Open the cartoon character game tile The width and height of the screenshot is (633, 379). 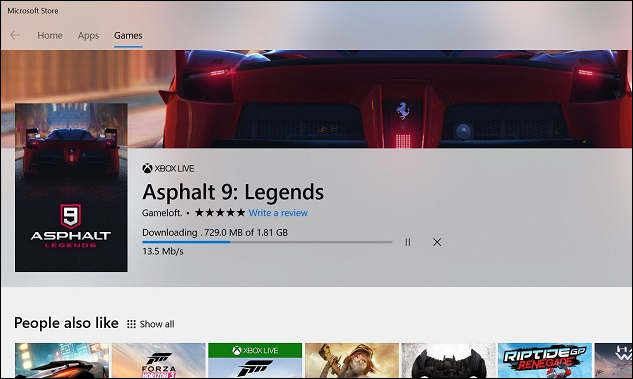352,361
